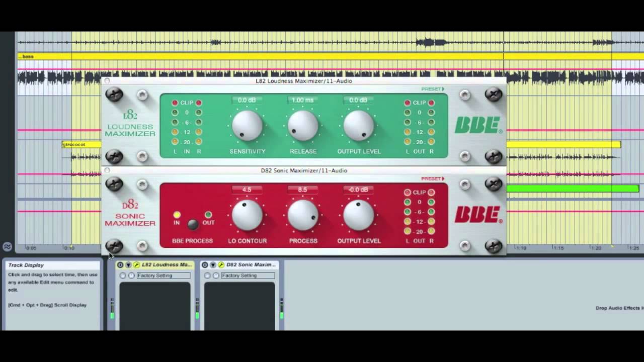Open the PRESET menu on the Loudness Maximizer
Viewport: 644px width, 362px height.
(432, 88)
